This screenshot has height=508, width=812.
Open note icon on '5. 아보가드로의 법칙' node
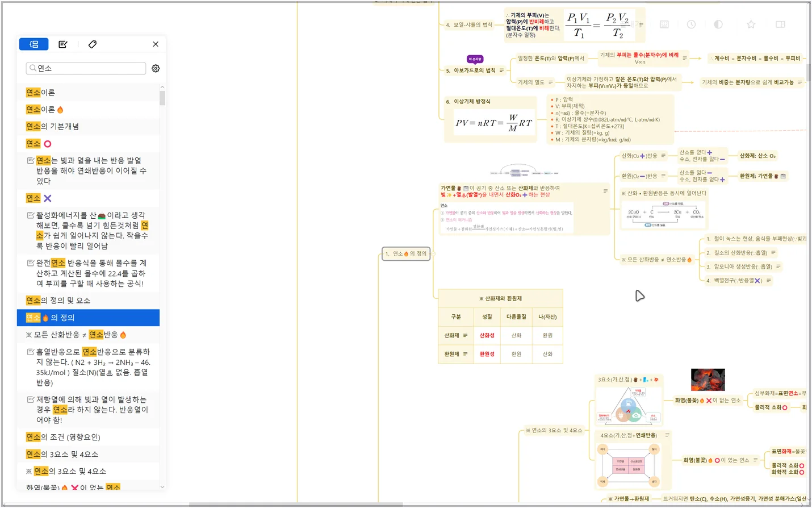pos(501,70)
